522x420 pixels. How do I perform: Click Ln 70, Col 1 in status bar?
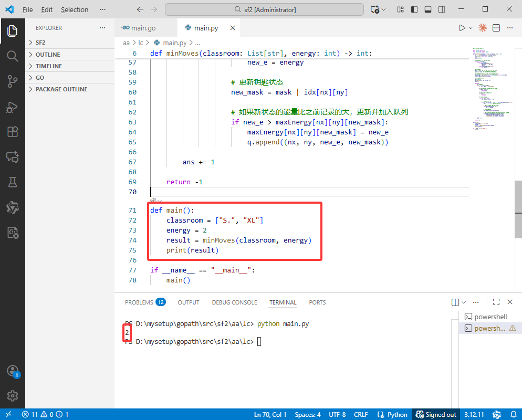[270, 414]
